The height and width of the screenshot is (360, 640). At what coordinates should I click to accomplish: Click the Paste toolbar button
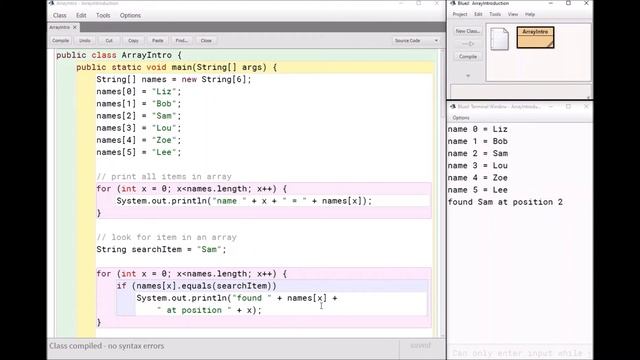[158, 41]
